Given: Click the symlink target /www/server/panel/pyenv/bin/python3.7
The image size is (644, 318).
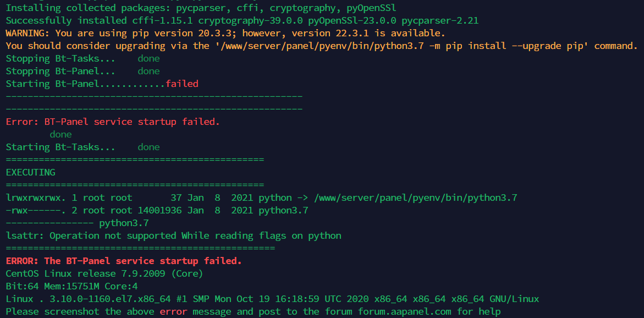Looking at the screenshot, I should pos(415,198).
